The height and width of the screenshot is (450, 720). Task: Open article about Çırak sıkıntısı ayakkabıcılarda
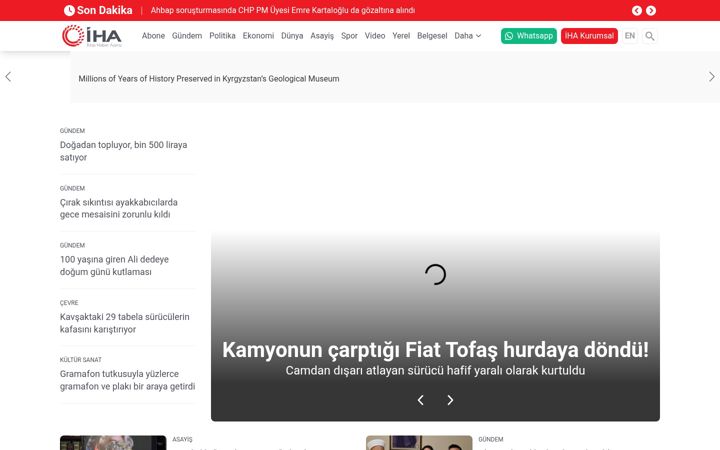point(118,208)
